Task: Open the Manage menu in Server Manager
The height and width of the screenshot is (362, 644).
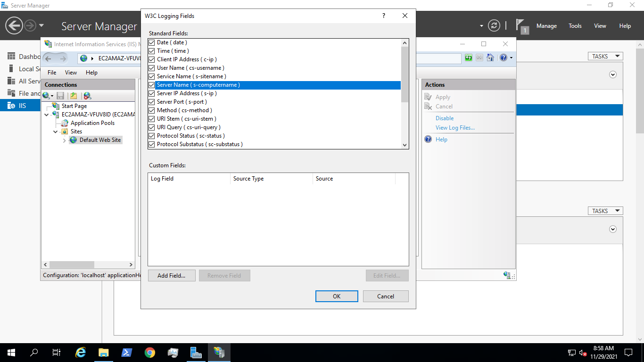Action: (x=546, y=26)
